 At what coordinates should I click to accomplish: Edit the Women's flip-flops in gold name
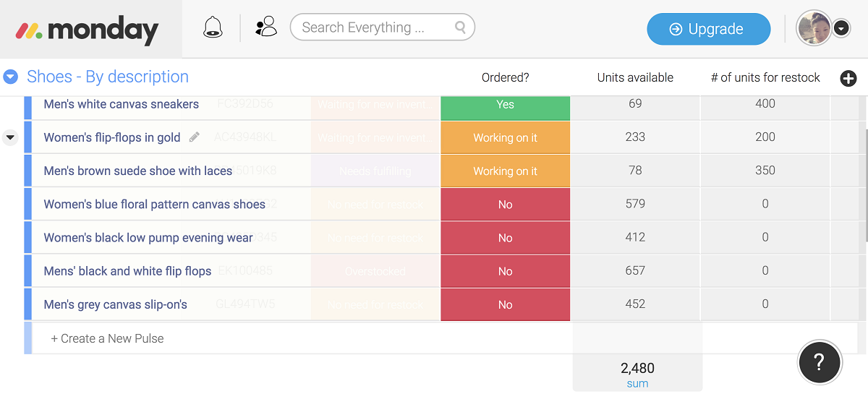(194, 137)
